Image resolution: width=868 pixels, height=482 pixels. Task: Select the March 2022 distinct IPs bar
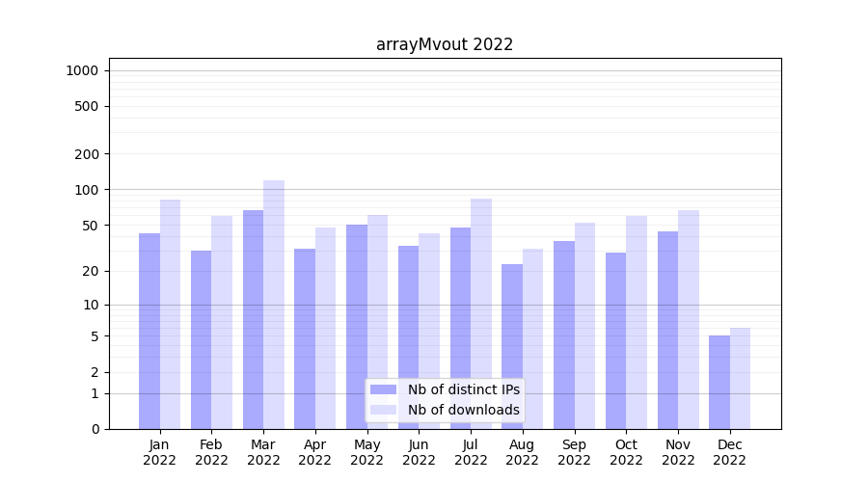[253, 318]
